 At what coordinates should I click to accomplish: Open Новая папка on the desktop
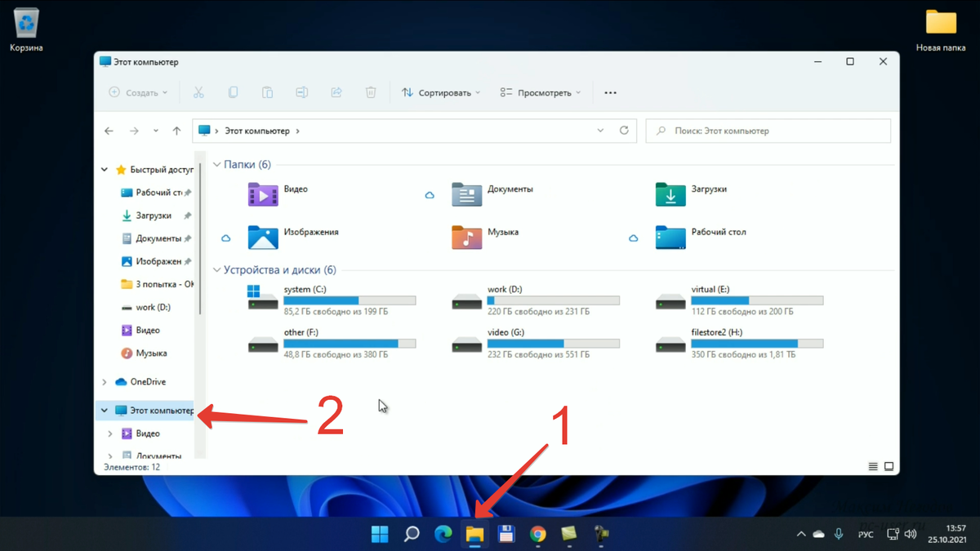tap(941, 30)
